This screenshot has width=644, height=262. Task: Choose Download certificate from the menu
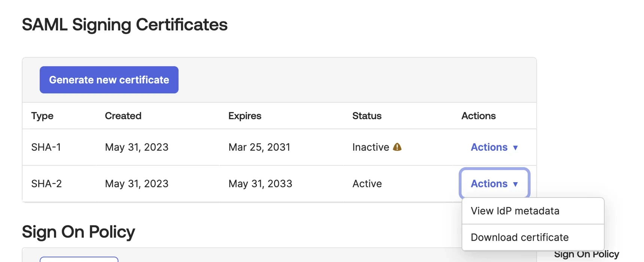click(519, 237)
